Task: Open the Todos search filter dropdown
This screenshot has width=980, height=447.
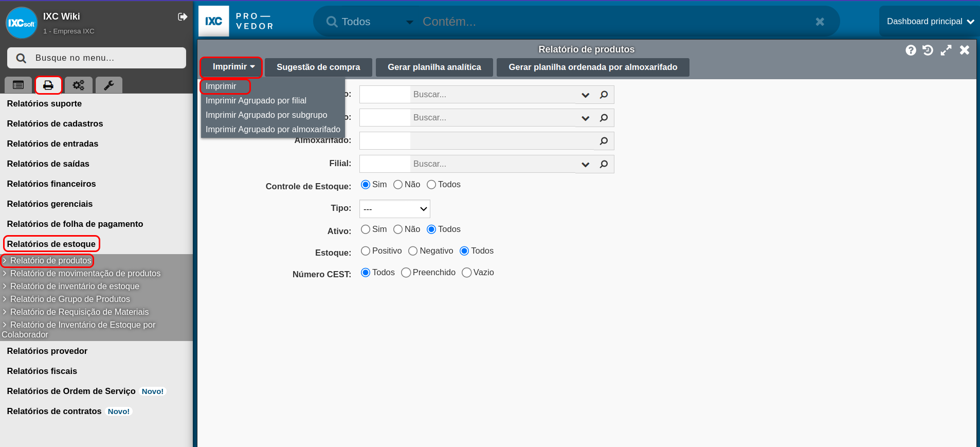Action: tap(377, 22)
